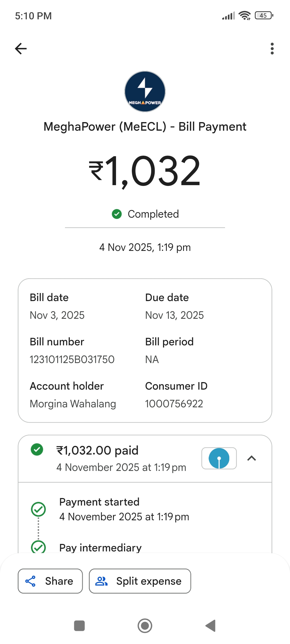Tap the Android home circle button
The image size is (290, 644).
coord(145,626)
